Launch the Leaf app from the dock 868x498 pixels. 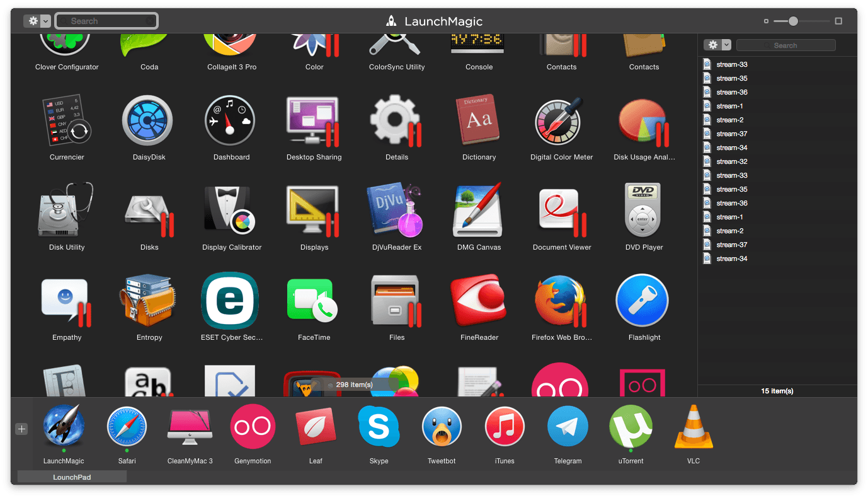pos(316,426)
